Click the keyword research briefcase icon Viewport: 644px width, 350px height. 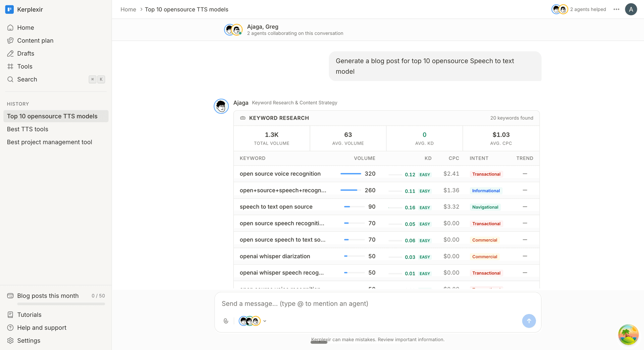[243, 118]
